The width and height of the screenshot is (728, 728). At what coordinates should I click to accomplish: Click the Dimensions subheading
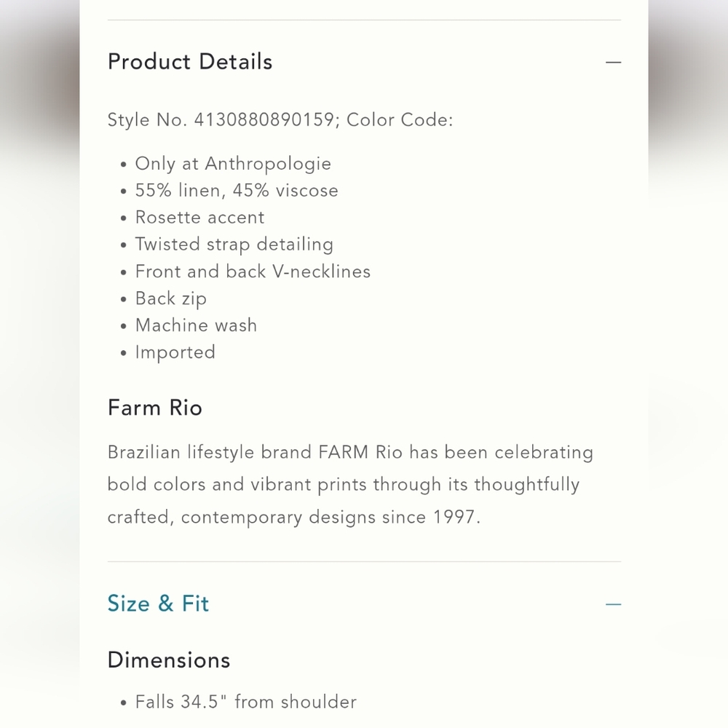(169, 660)
